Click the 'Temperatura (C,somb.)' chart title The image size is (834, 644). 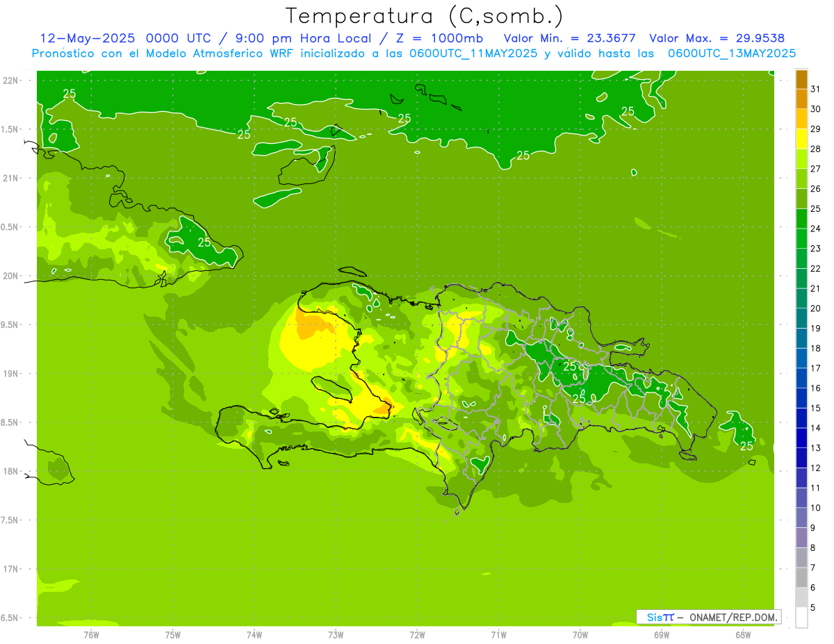(x=425, y=15)
